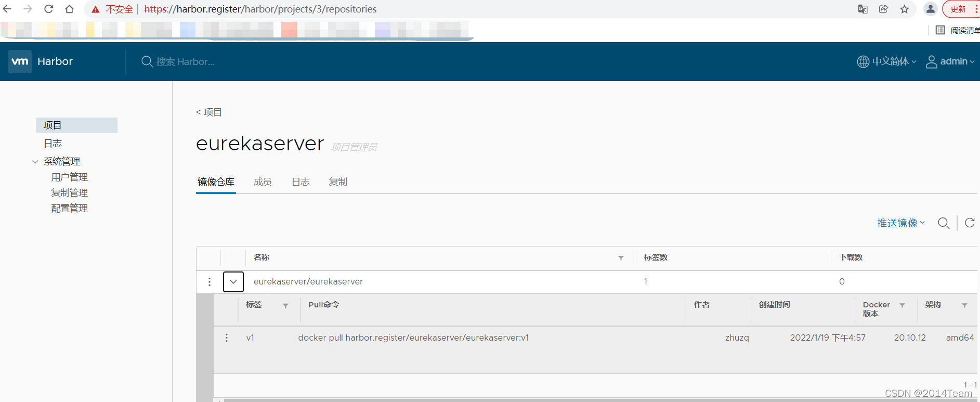
Task: Open 复制管理 in the sidebar
Action: pyautogui.click(x=70, y=193)
